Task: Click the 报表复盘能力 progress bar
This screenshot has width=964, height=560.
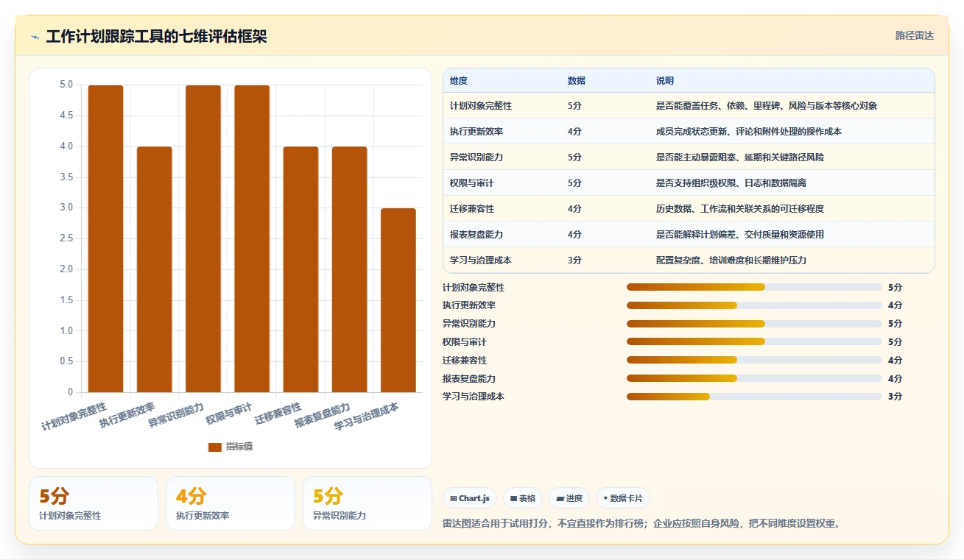Action: point(754,378)
